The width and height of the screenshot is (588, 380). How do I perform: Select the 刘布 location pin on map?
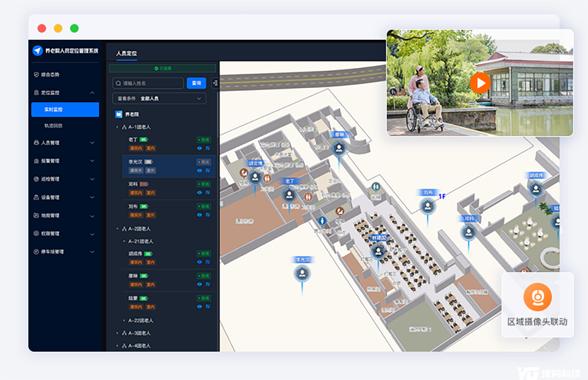(428, 206)
